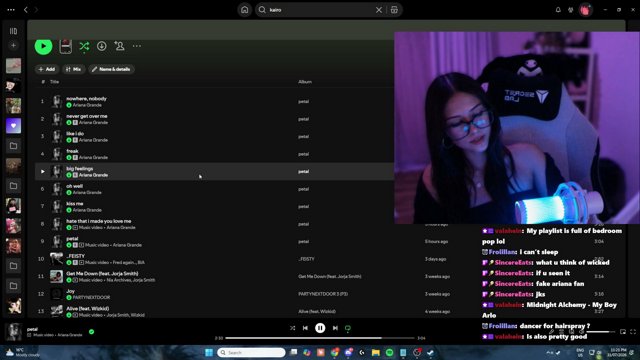Open the '_FEISTY' album link
Viewport: 640px width, 360px height.
click(306, 259)
